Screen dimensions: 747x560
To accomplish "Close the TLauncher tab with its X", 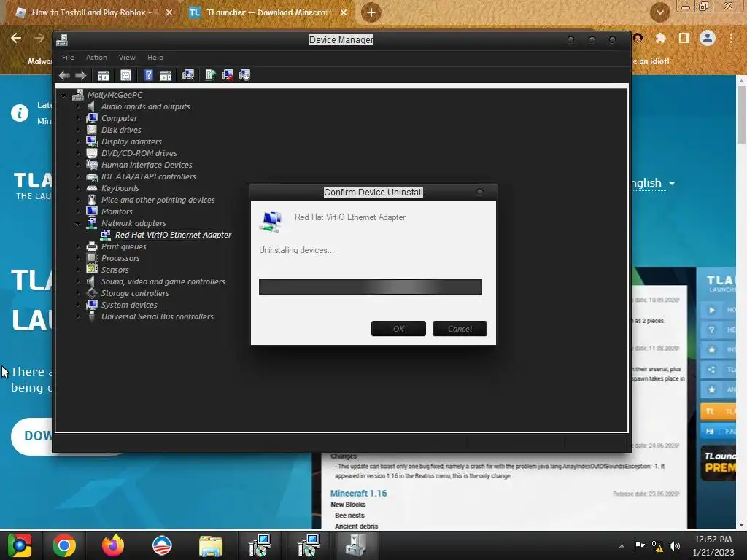I will 344,13.
